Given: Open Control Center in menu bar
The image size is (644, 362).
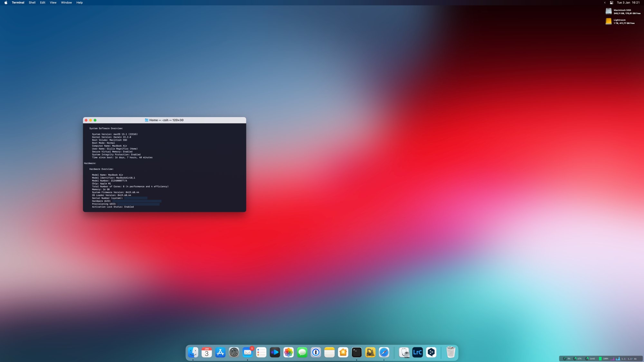Looking at the screenshot, I should pyautogui.click(x=611, y=3).
